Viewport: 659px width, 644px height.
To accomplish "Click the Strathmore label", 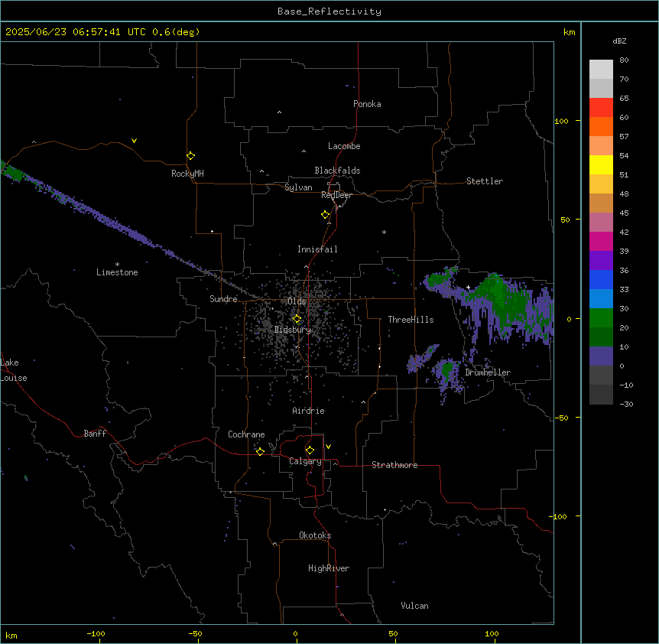I will [394, 465].
